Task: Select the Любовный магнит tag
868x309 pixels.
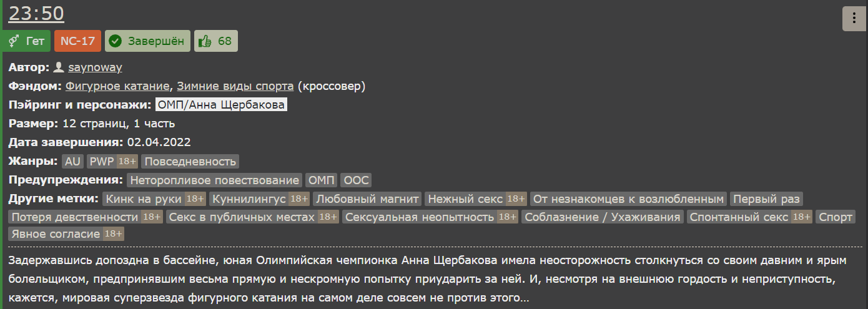Action: point(367,199)
